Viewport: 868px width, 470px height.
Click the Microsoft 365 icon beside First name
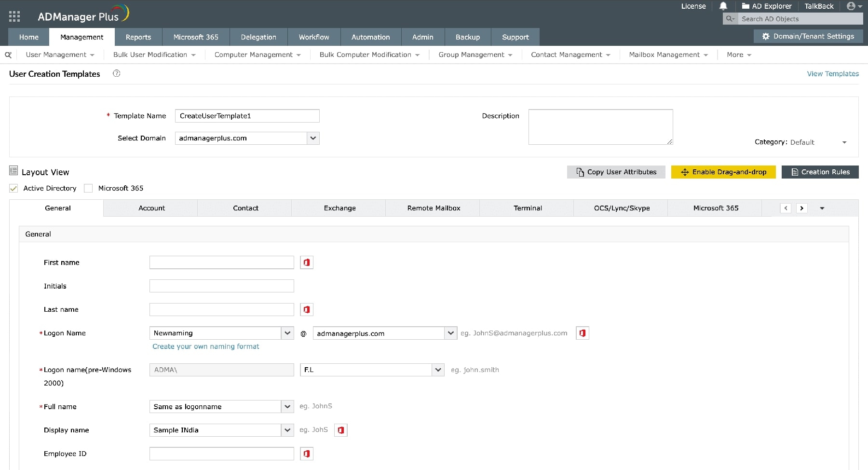[x=307, y=262]
